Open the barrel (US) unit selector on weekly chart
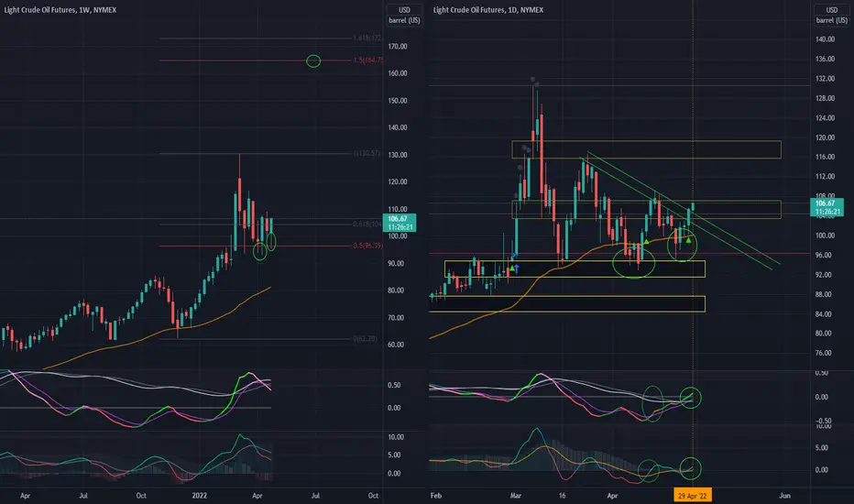854x504 pixels. [x=404, y=20]
